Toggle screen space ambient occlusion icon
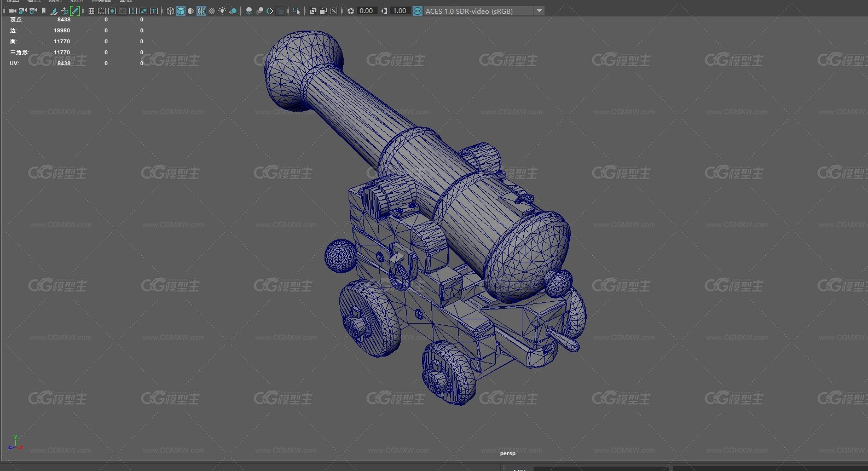Screen dimensions: 868x471 click(249, 11)
